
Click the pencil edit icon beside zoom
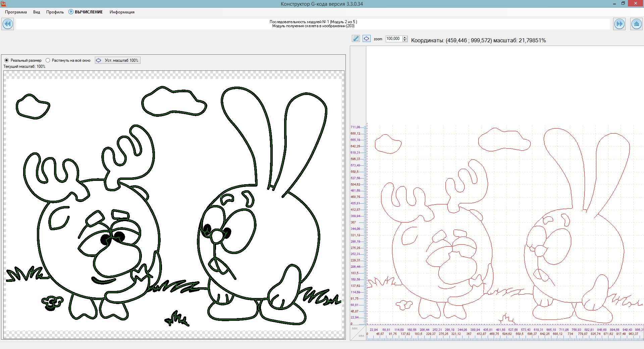coord(356,39)
